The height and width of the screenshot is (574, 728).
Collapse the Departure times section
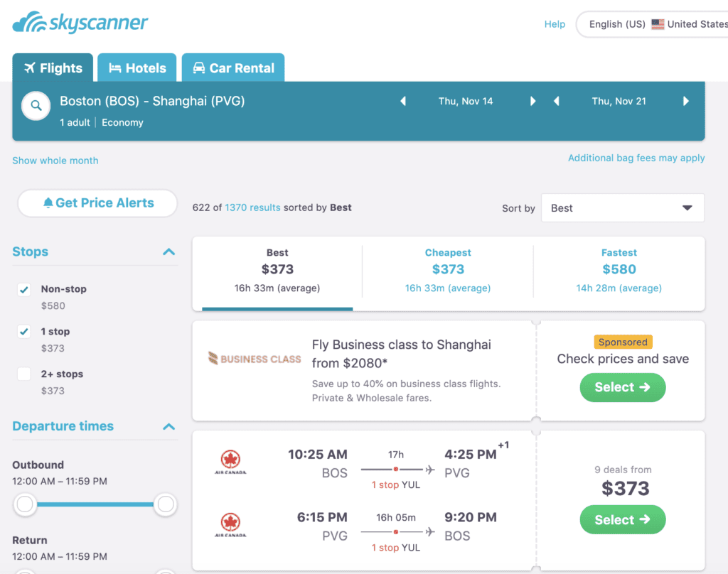tap(168, 426)
